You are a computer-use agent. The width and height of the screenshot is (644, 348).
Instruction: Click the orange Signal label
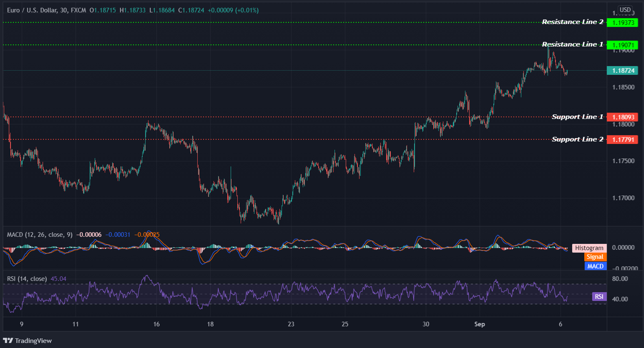595,257
